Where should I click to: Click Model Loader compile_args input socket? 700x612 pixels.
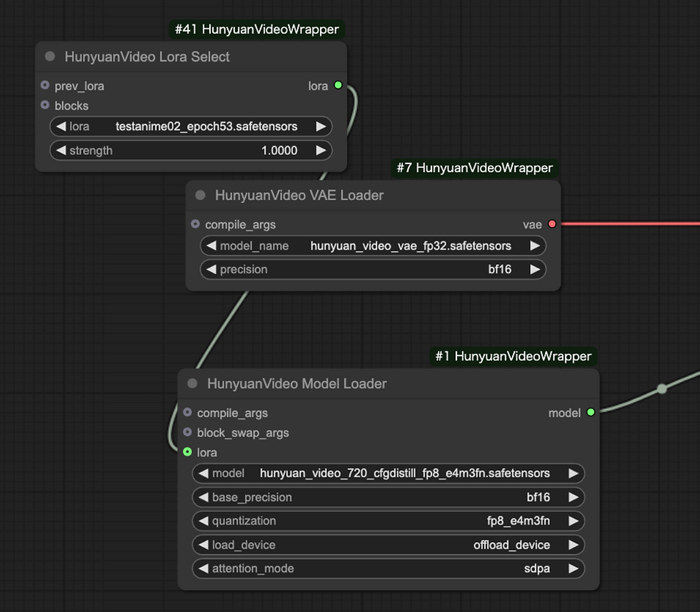(187, 412)
